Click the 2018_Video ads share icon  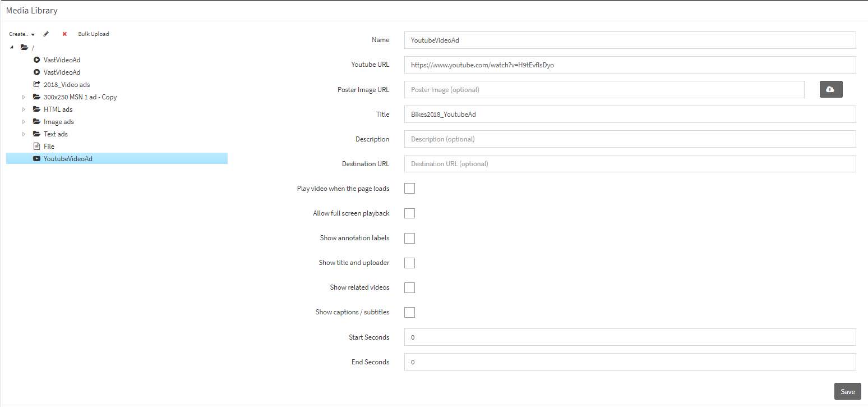(36, 85)
